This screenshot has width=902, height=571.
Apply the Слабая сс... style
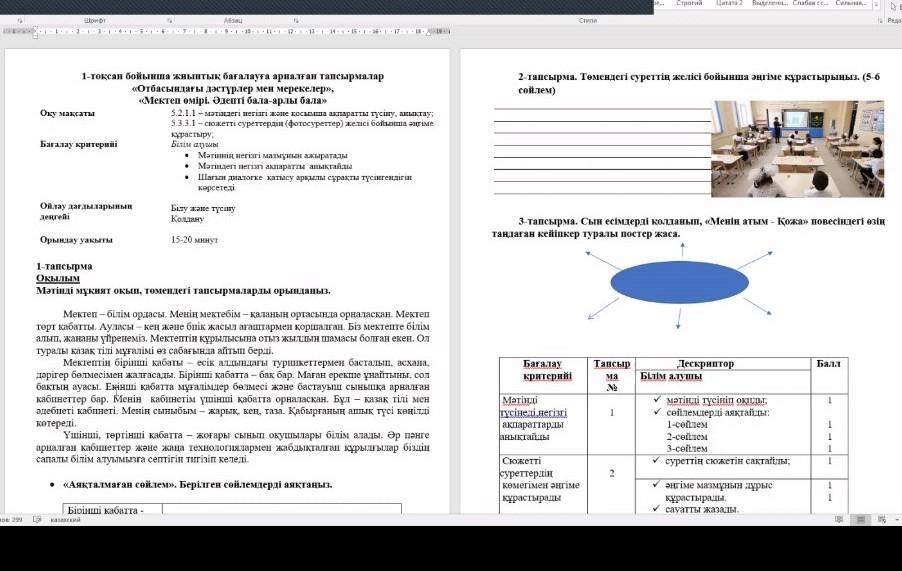pyautogui.click(x=811, y=4)
